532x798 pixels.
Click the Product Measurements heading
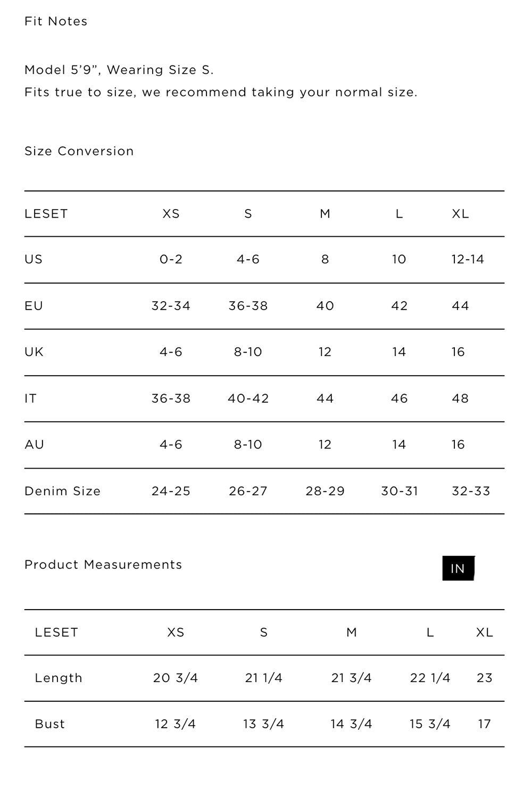103,564
